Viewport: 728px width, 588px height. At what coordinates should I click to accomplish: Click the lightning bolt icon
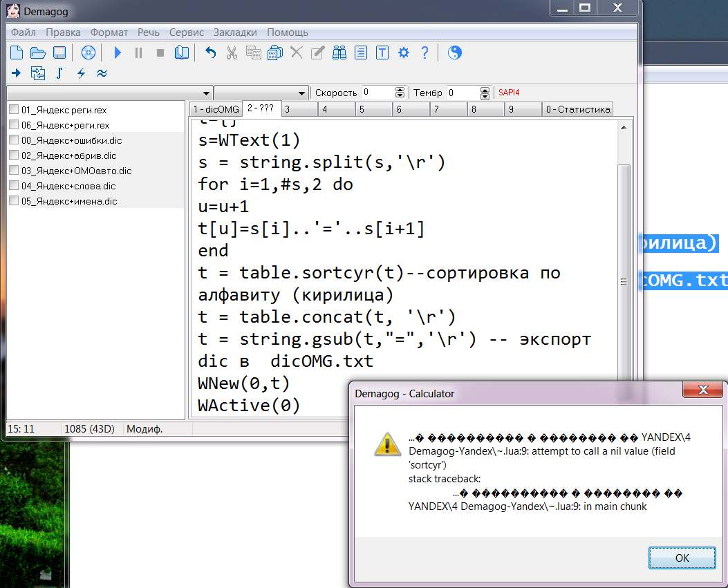coord(81,73)
